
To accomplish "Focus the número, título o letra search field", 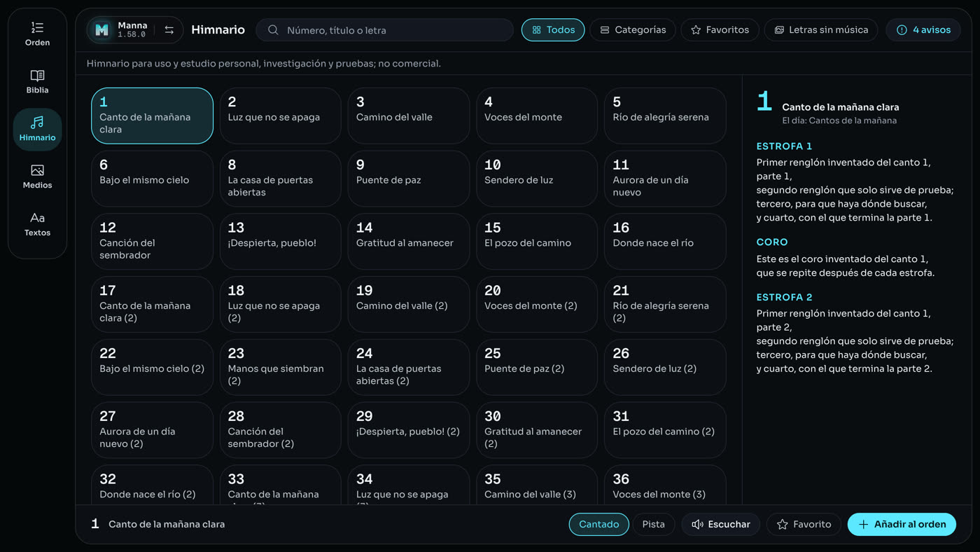I will click(x=384, y=30).
